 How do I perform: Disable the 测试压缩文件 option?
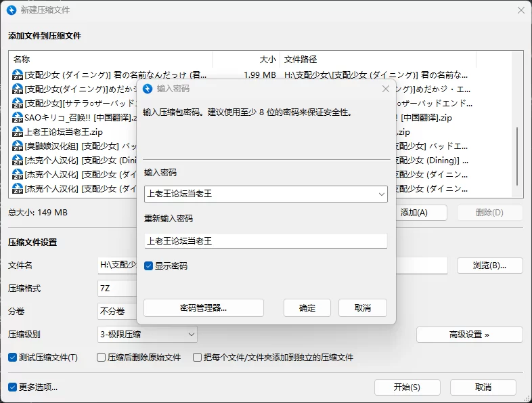click(x=13, y=357)
